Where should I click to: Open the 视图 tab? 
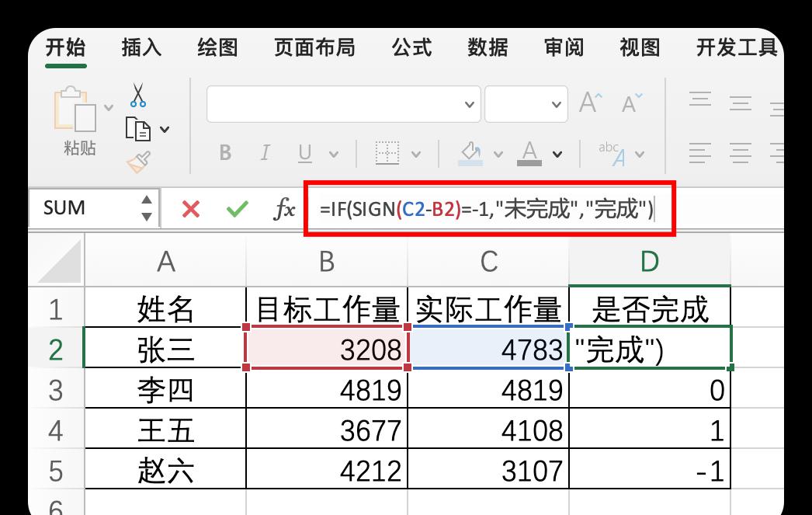tap(640, 47)
